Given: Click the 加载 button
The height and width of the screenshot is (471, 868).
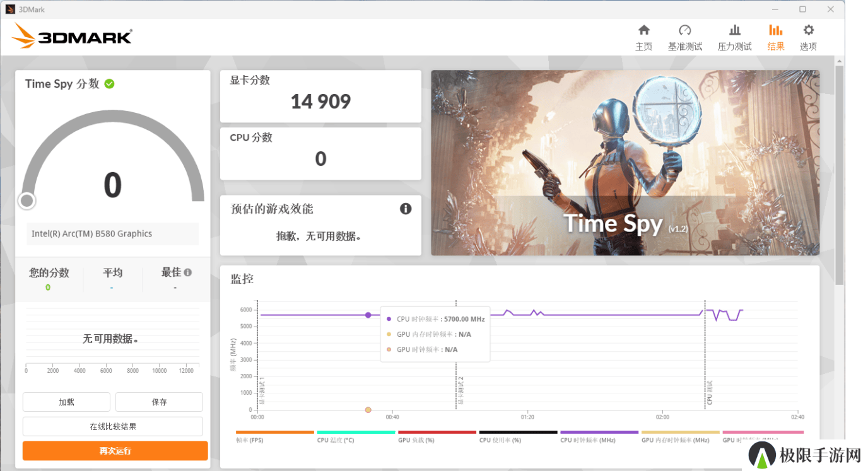Looking at the screenshot, I should coord(66,402).
